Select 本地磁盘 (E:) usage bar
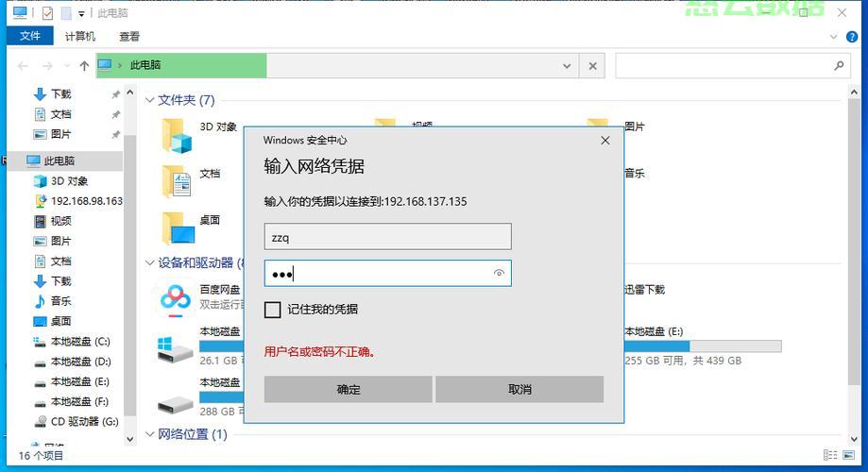The image size is (868, 472). pos(703,346)
